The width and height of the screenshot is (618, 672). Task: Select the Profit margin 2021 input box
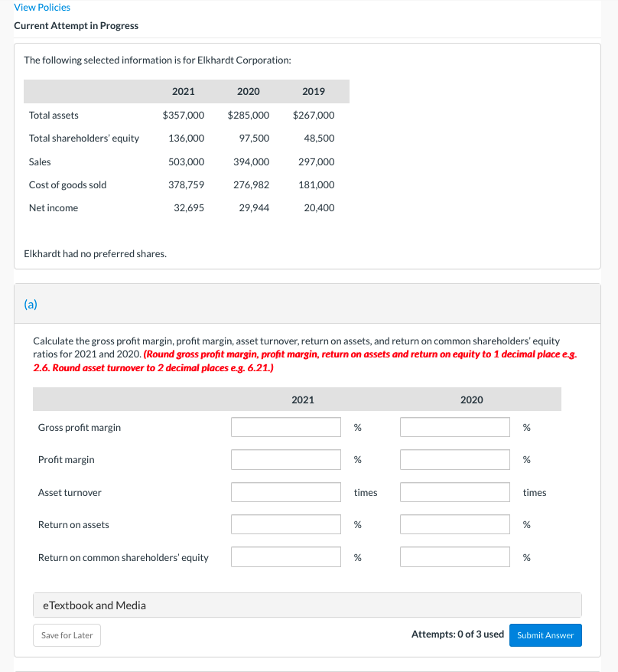click(x=285, y=459)
